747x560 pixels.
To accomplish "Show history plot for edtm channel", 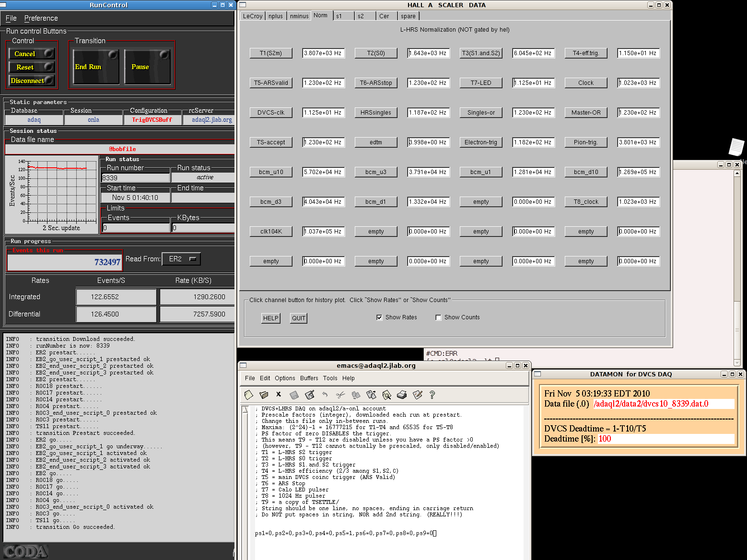I will tap(376, 142).
